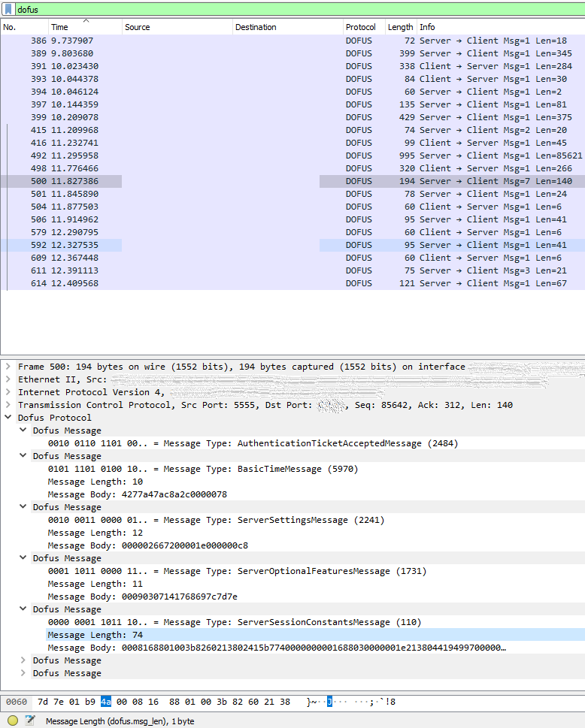Click Message Type AuthenticationTicketAcceptedMessage (2484) line
The image size is (585, 728).
click(253, 443)
